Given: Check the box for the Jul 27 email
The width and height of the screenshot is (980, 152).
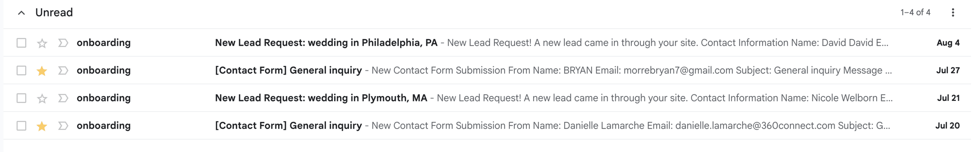Looking at the screenshot, I should click(x=22, y=71).
